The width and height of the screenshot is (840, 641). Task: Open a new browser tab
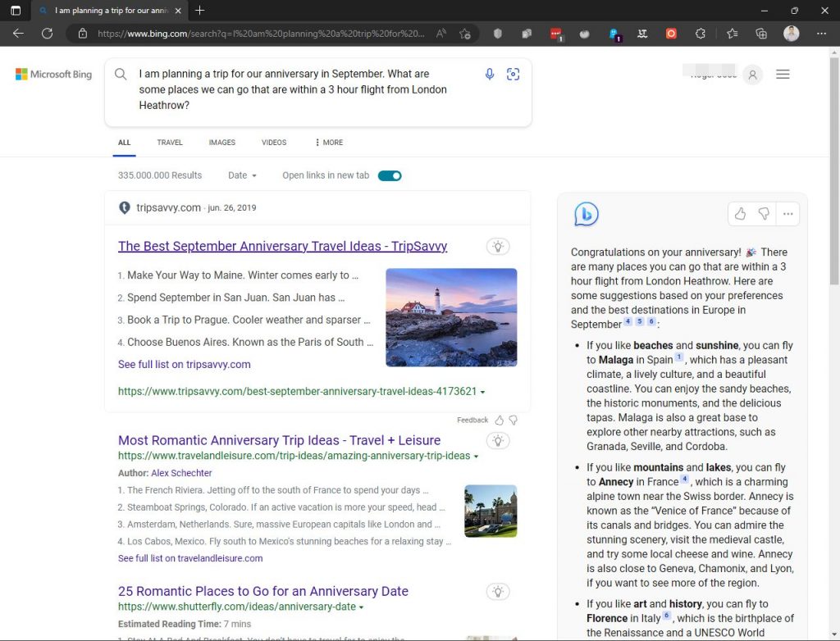coord(200,11)
